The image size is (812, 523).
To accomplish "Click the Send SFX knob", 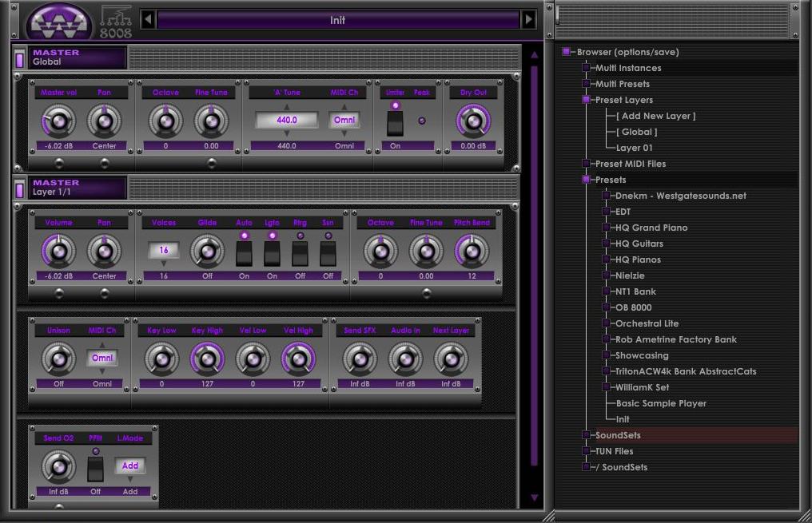I will [x=360, y=359].
